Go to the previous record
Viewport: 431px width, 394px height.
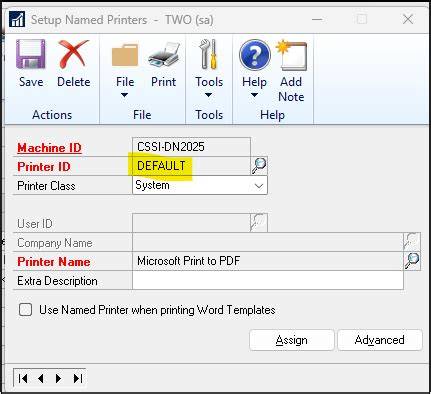click(x=41, y=378)
